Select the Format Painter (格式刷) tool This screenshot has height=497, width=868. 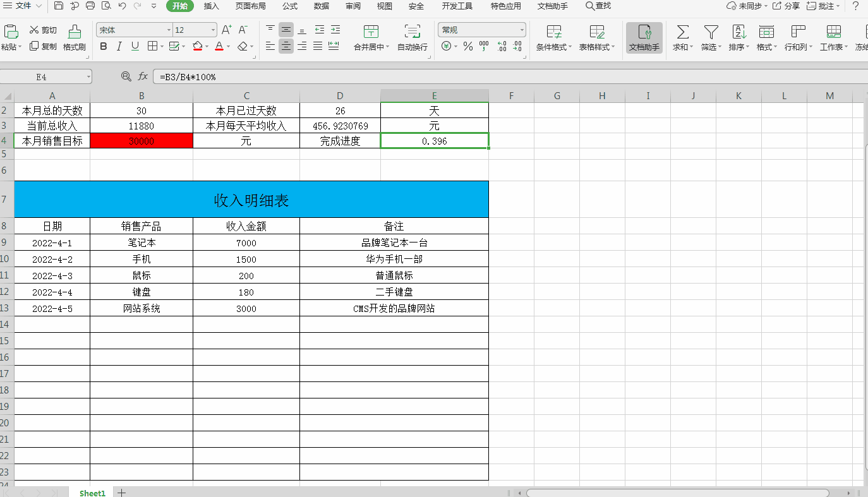click(x=75, y=39)
